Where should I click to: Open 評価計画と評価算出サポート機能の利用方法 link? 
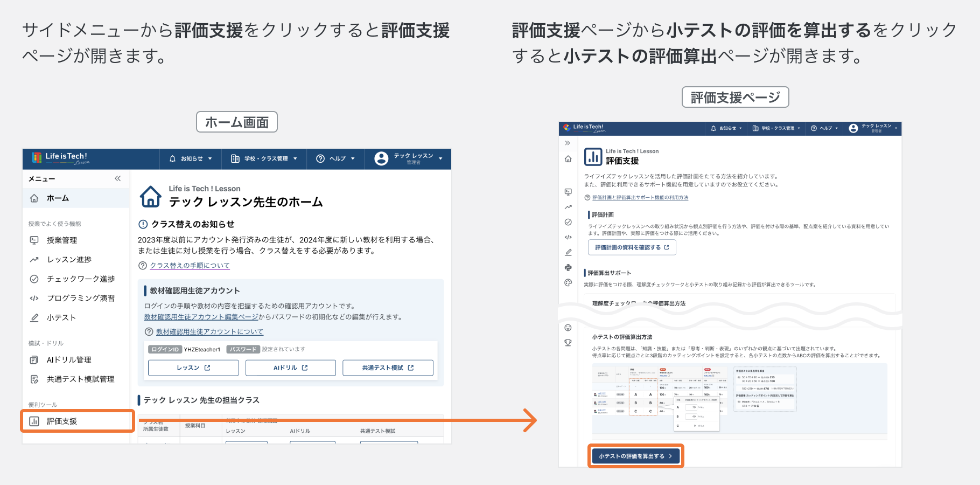pyautogui.click(x=640, y=198)
